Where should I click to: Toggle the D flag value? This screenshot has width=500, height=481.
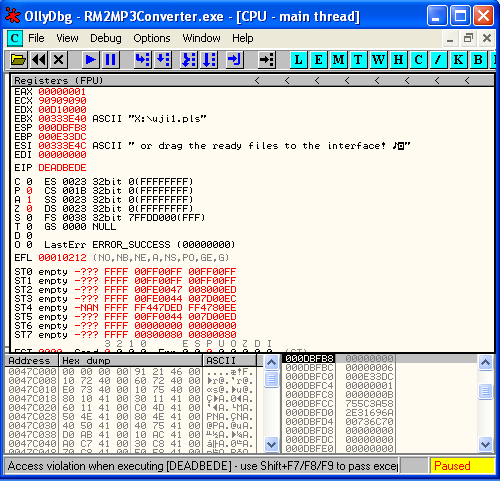pos(29,236)
